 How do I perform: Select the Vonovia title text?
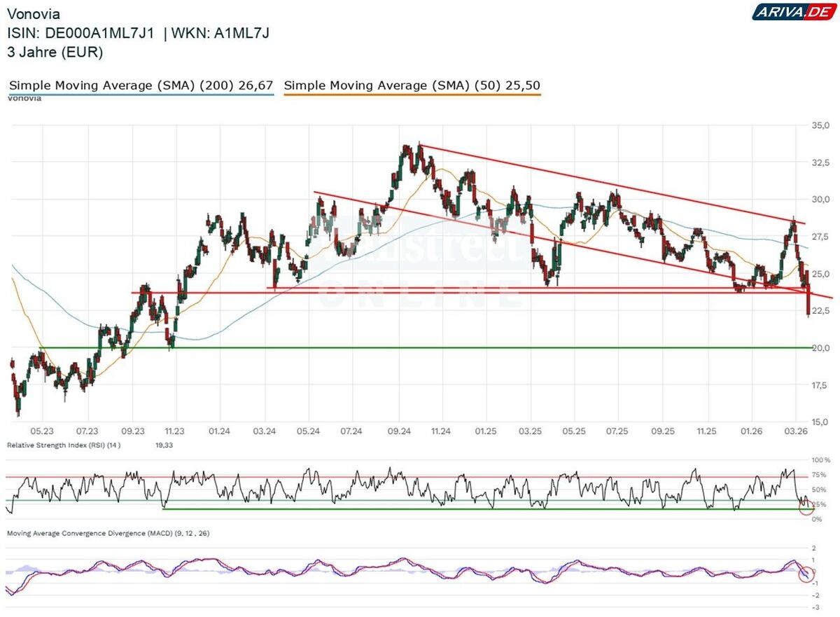pos(33,14)
